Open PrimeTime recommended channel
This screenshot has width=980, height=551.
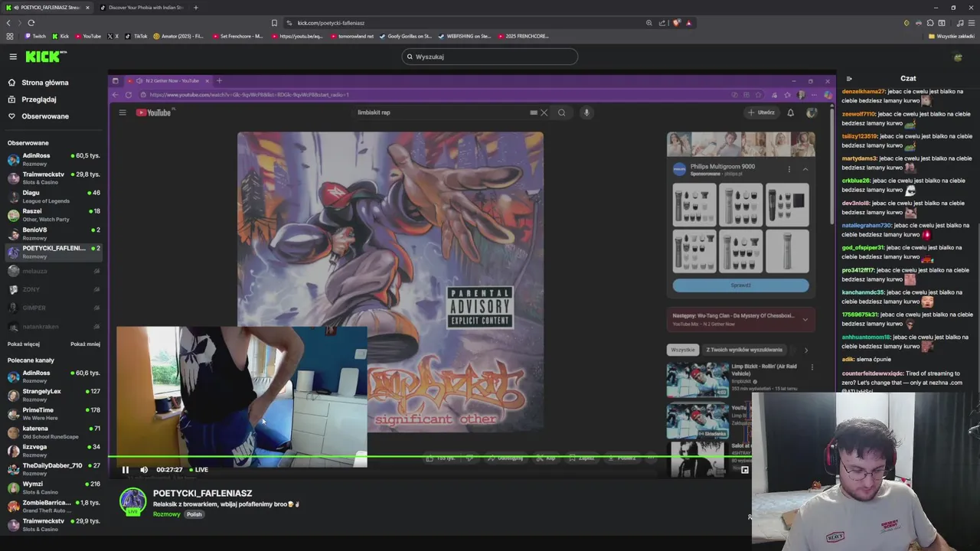[54, 413]
